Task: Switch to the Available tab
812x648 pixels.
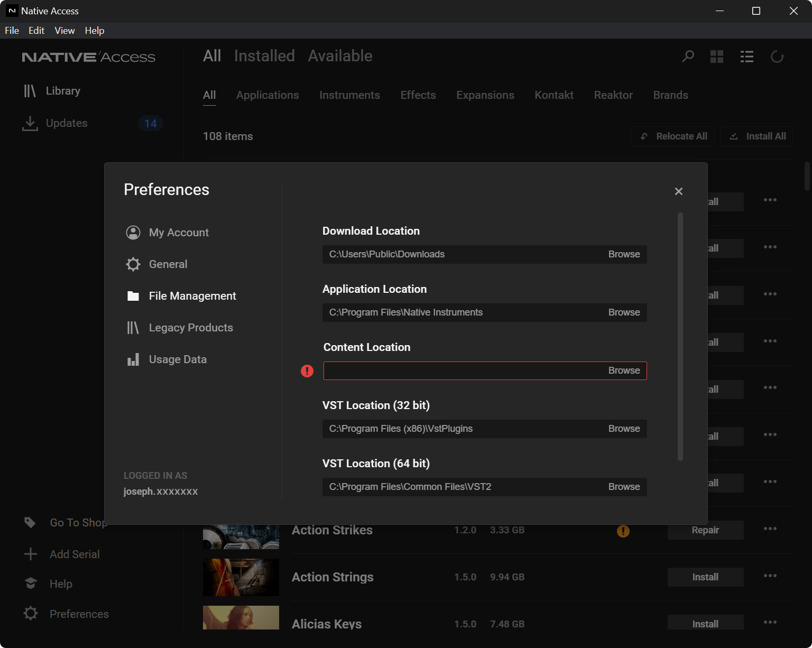Action: [340, 56]
